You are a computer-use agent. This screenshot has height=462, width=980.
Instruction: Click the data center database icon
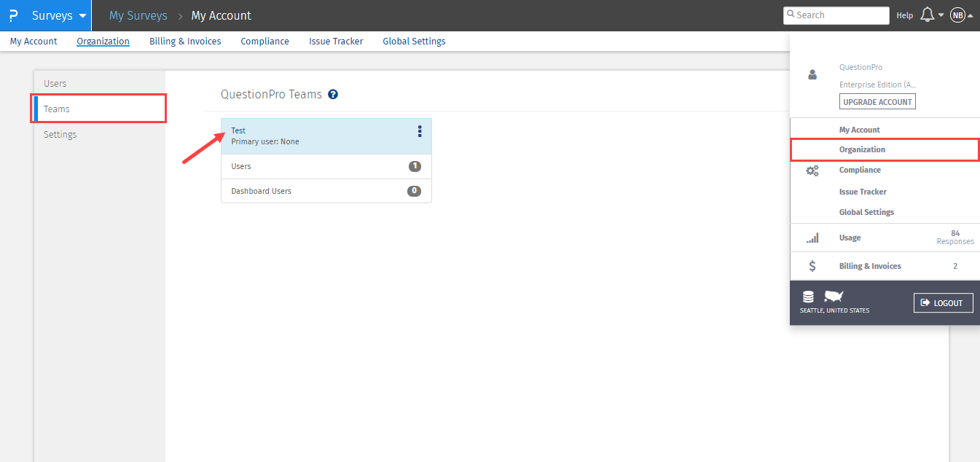[808, 297]
